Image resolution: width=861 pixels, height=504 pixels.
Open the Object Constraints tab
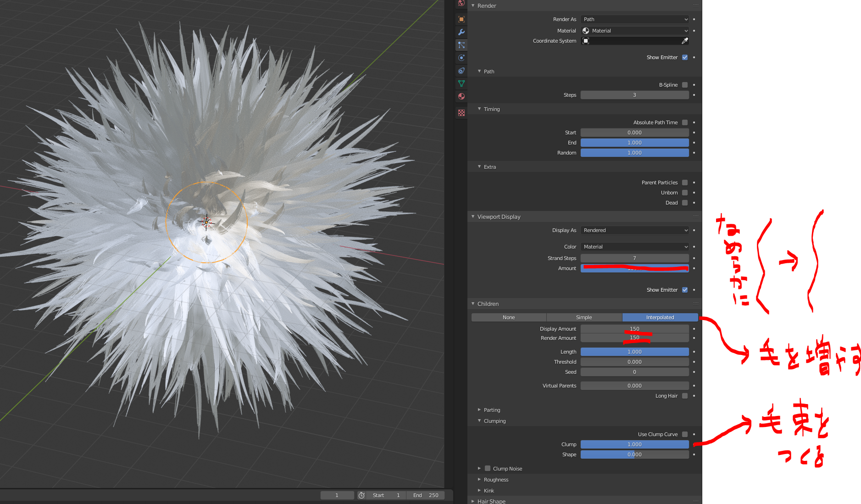pyautogui.click(x=461, y=71)
